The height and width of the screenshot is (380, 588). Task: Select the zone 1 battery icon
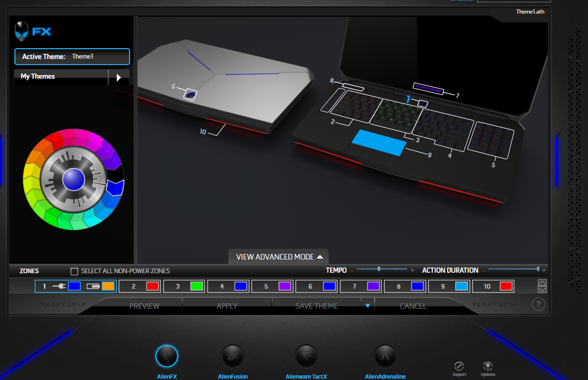pos(93,286)
